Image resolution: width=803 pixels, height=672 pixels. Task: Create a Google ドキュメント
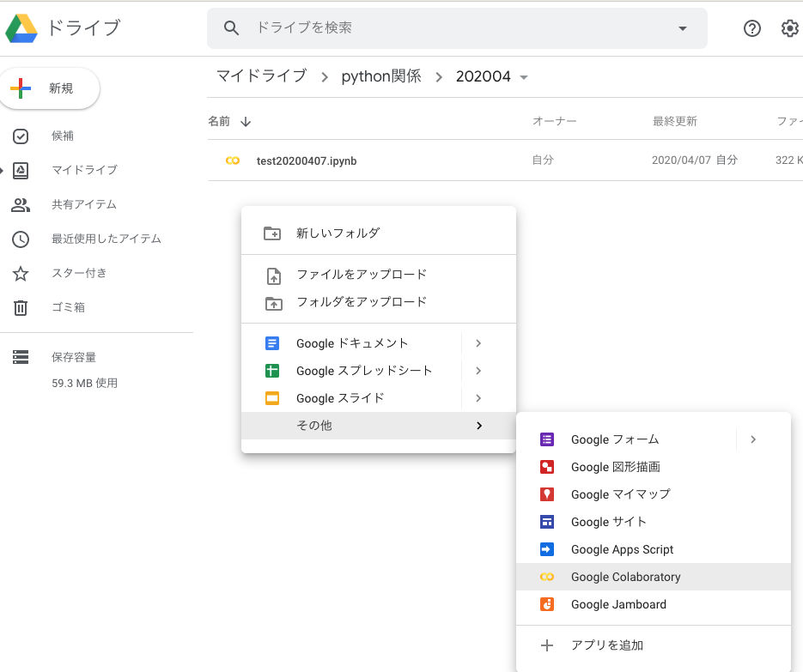pos(352,343)
